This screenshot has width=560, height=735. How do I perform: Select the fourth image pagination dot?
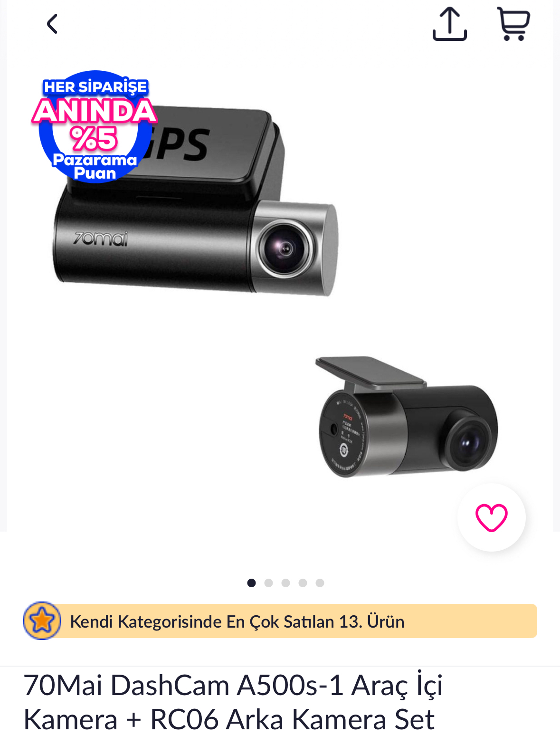(303, 583)
